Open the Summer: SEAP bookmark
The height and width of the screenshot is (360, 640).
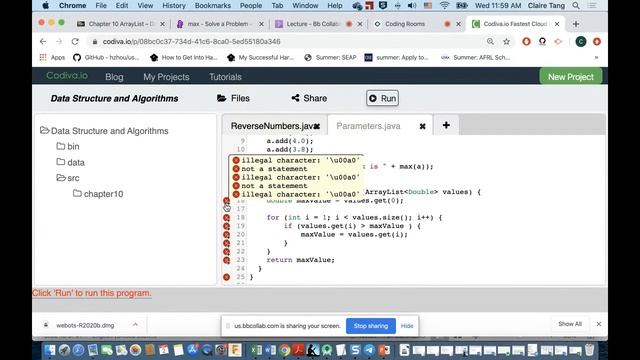[330, 58]
